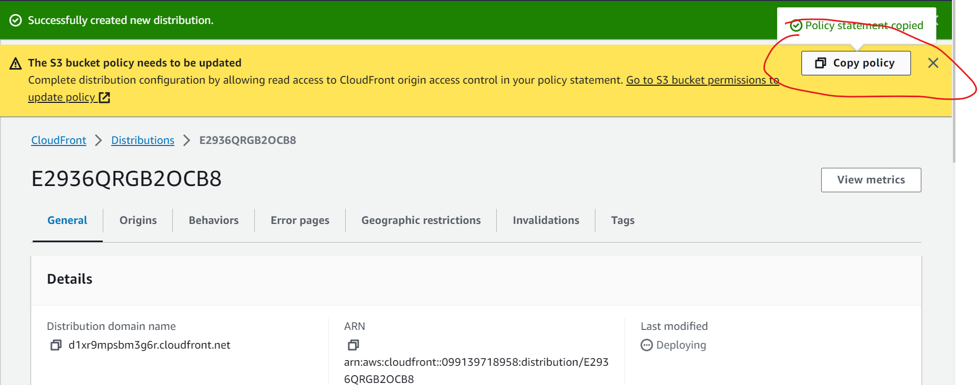980x385 pixels.
Task: Click the external link icon after update policy
Action: 104,97
